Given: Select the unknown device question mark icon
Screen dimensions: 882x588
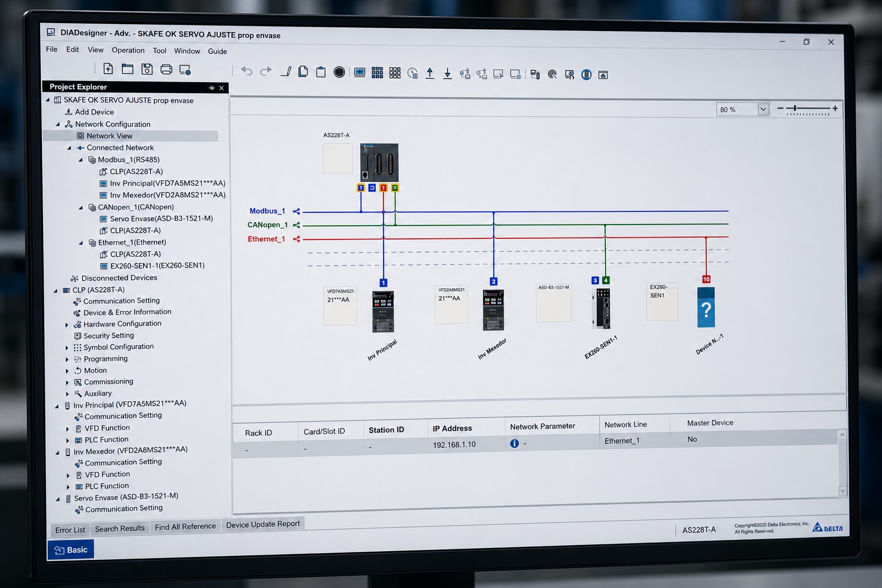Looking at the screenshot, I should click(706, 307).
